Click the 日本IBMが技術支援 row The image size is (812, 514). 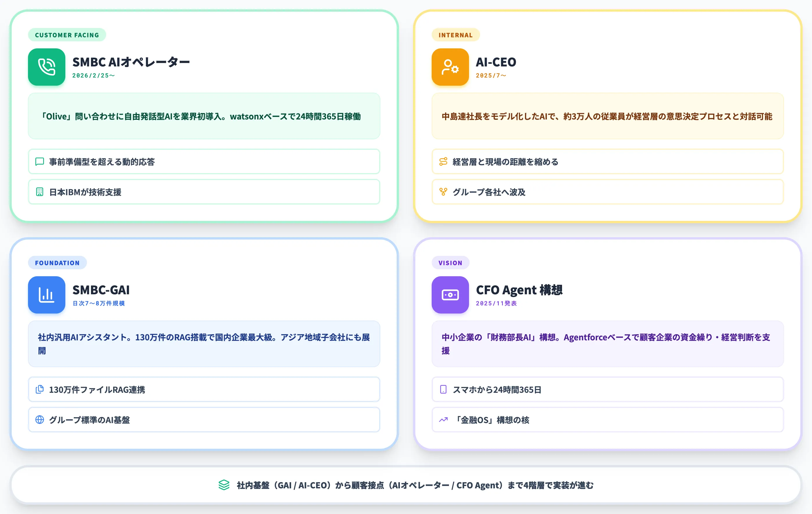[204, 192]
